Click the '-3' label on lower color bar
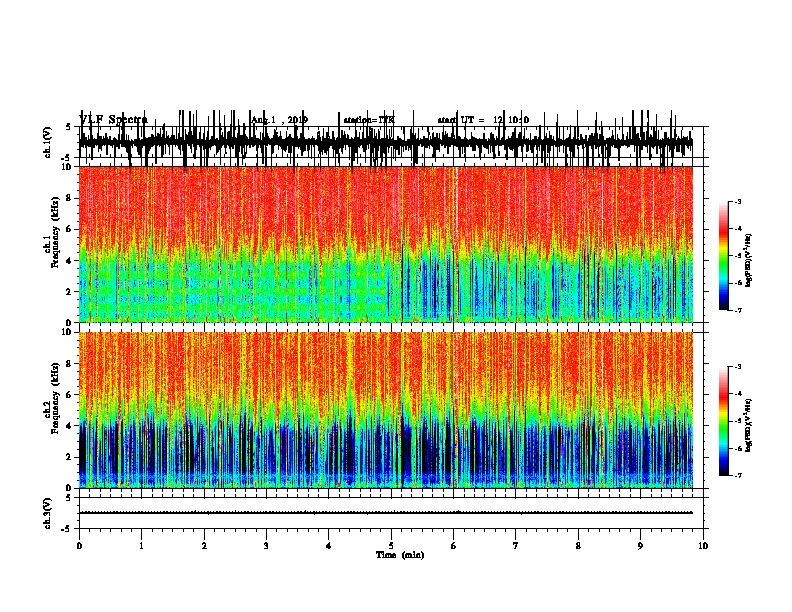The image size is (792, 612). pos(737,367)
